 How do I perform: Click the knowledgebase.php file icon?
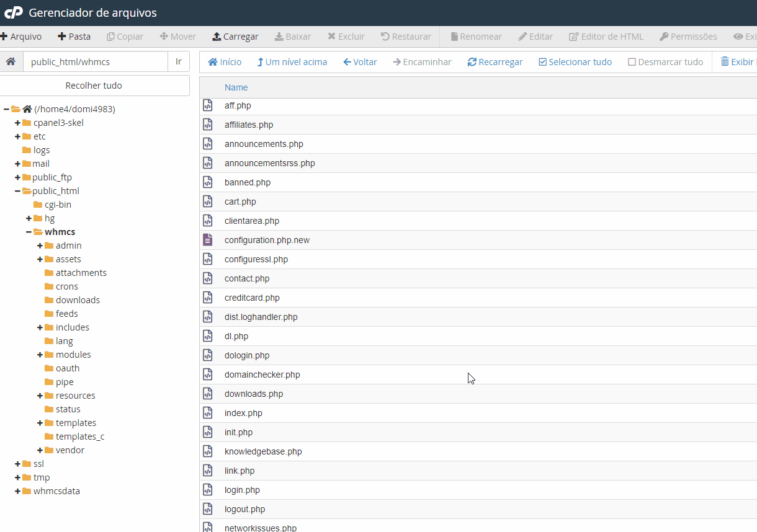pos(208,451)
